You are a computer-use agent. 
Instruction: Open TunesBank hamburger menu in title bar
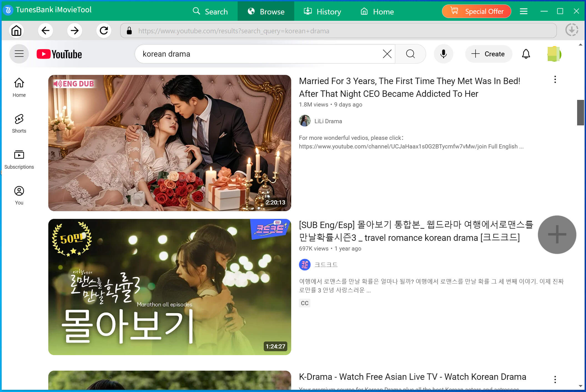pyautogui.click(x=524, y=11)
